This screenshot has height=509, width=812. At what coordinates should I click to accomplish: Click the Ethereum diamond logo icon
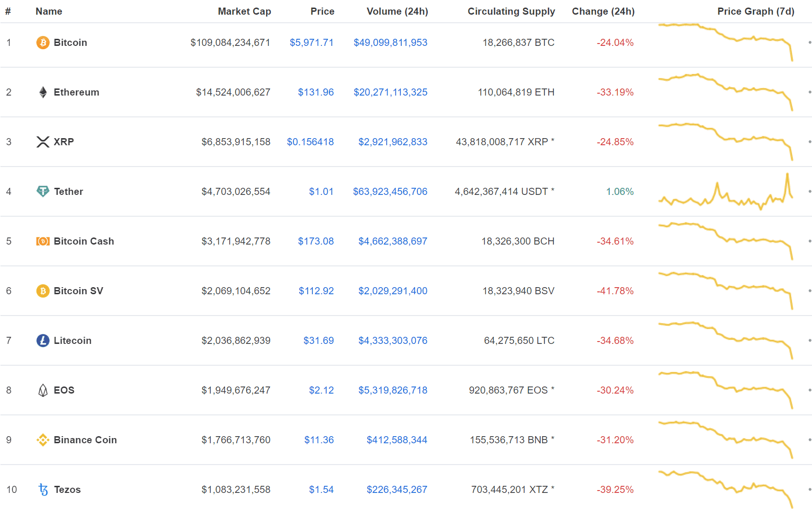[43, 92]
